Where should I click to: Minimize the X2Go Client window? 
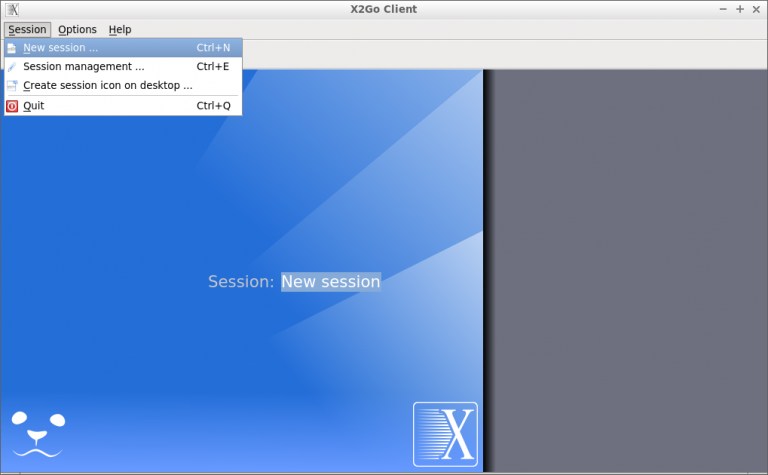tap(723, 9)
